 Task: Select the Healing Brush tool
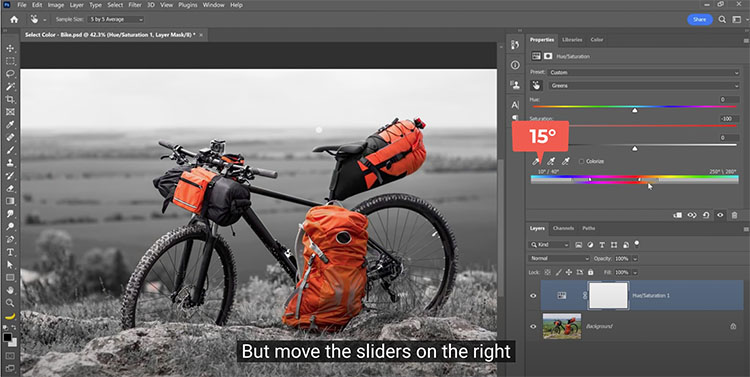[10, 137]
